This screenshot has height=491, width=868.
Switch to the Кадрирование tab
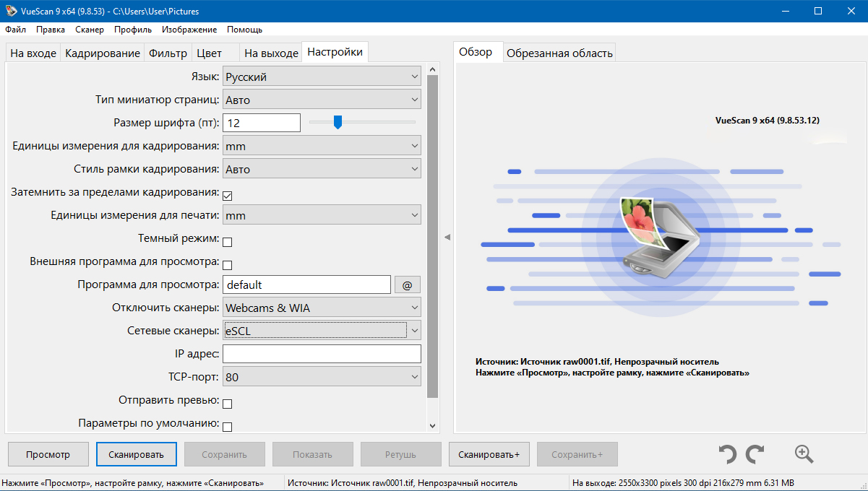click(x=103, y=53)
